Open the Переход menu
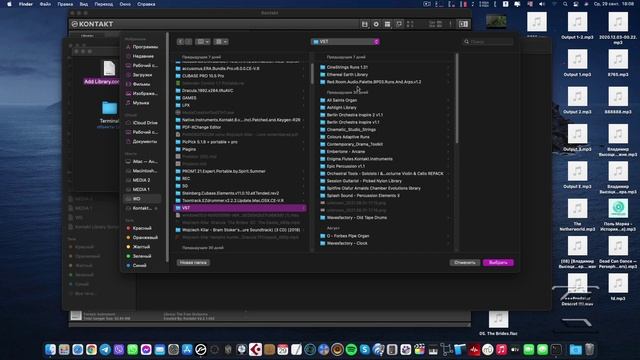The height and width of the screenshot is (360, 640). coord(104,4)
